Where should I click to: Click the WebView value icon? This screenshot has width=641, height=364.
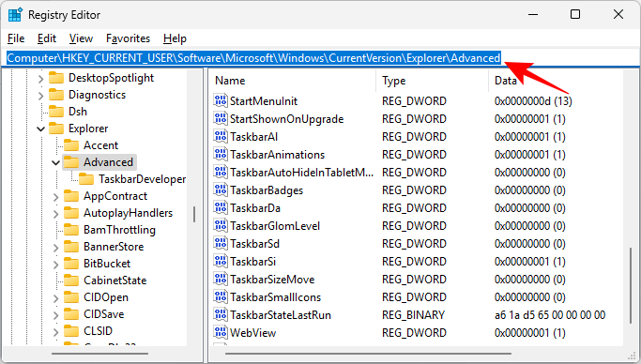coord(221,332)
